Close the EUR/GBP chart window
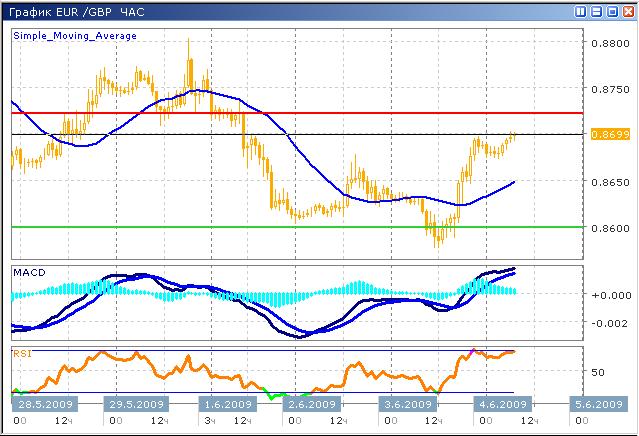639x436 pixels. 627,11
